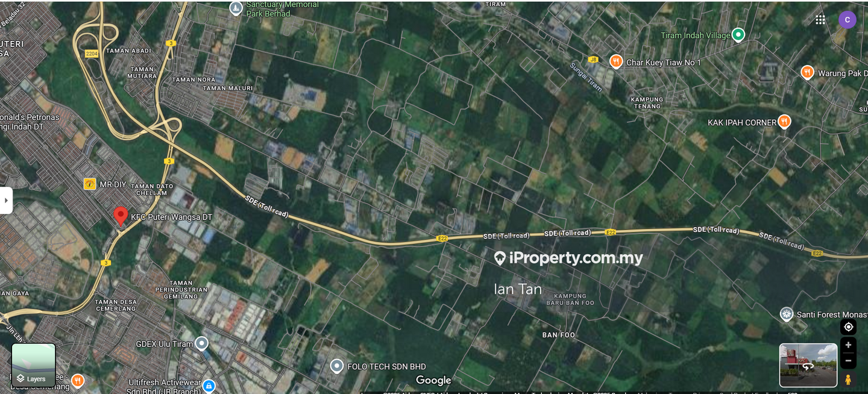Select the GDEX Ulu Tiram marker
Screen dimensions: 868x394
click(x=201, y=344)
